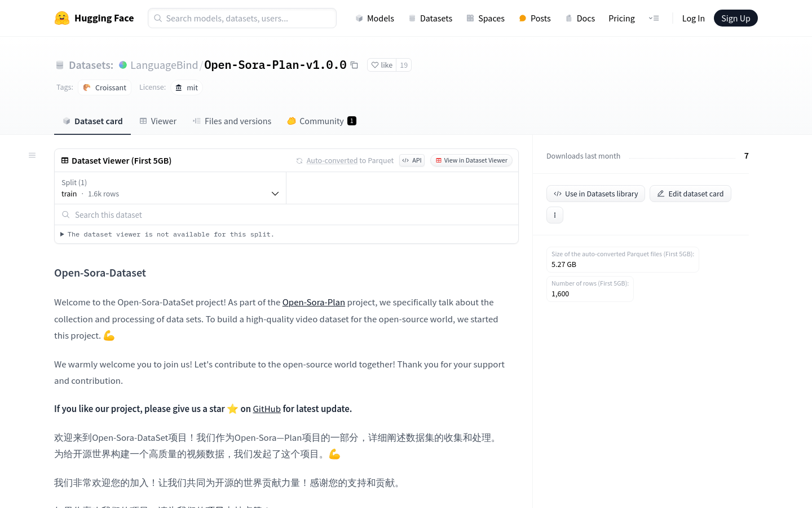Click the code icon on Use in Datasets library
The image size is (812, 508).
tap(558, 194)
